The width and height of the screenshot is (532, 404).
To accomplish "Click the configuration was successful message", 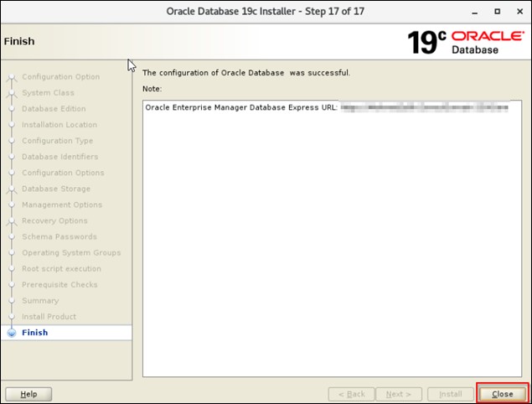I will pyautogui.click(x=246, y=73).
